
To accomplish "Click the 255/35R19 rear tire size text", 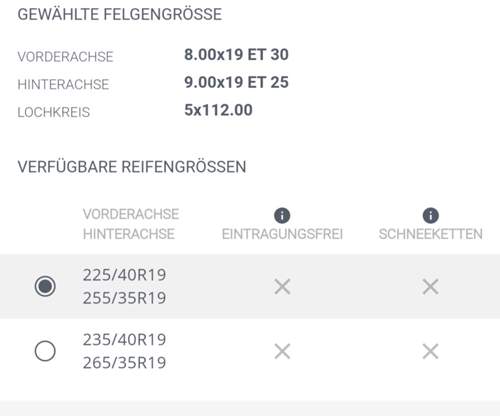I will [x=124, y=298].
